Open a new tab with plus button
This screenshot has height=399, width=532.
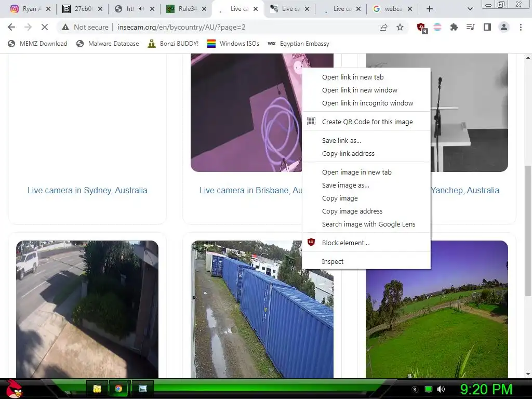click(x=430, y=9)
